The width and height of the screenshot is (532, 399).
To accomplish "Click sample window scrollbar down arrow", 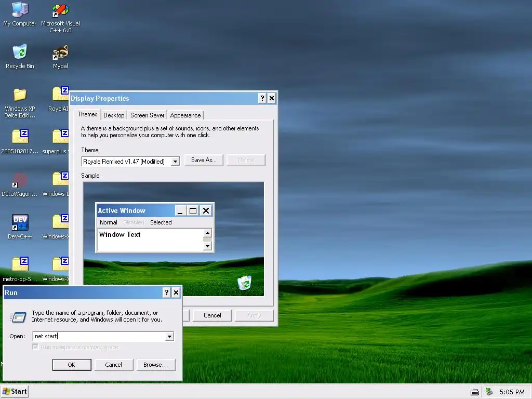I will coord(207,246).
